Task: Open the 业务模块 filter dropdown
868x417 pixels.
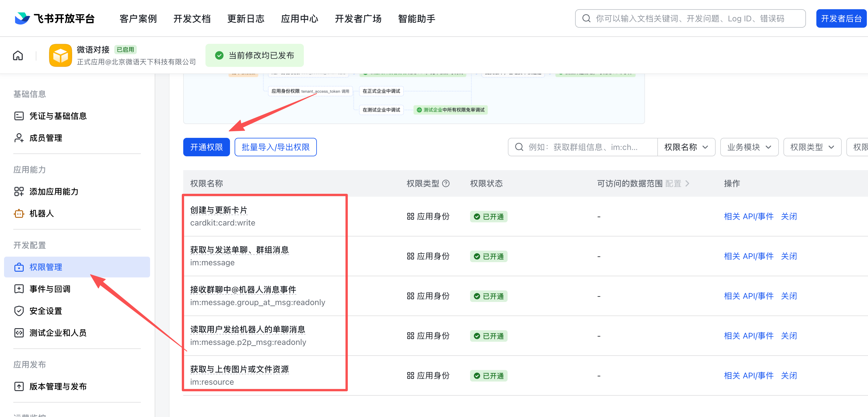Action: (x=749, y=147)
